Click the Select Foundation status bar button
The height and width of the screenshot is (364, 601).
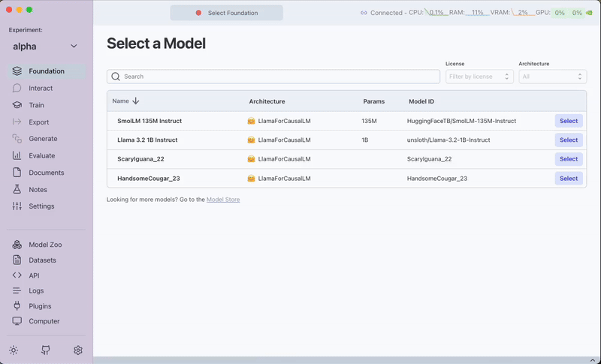pyautogui.click(x=227, y=13)
